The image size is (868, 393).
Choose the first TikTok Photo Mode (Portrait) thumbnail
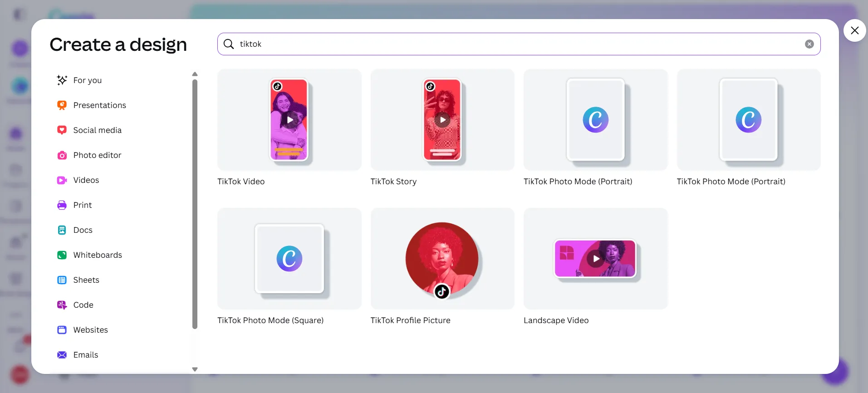pyautogui.click(x=596, y=120)
